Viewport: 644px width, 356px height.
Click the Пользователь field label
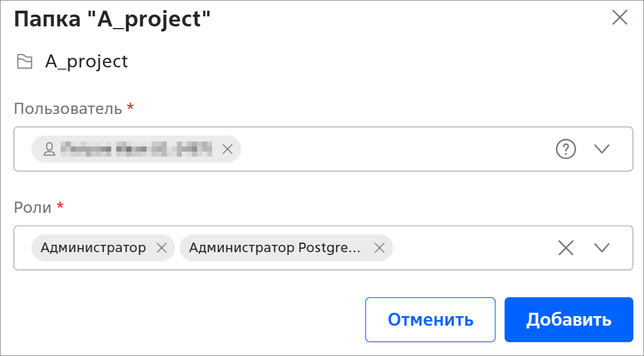pyautogui.click(x=68, y=109)
